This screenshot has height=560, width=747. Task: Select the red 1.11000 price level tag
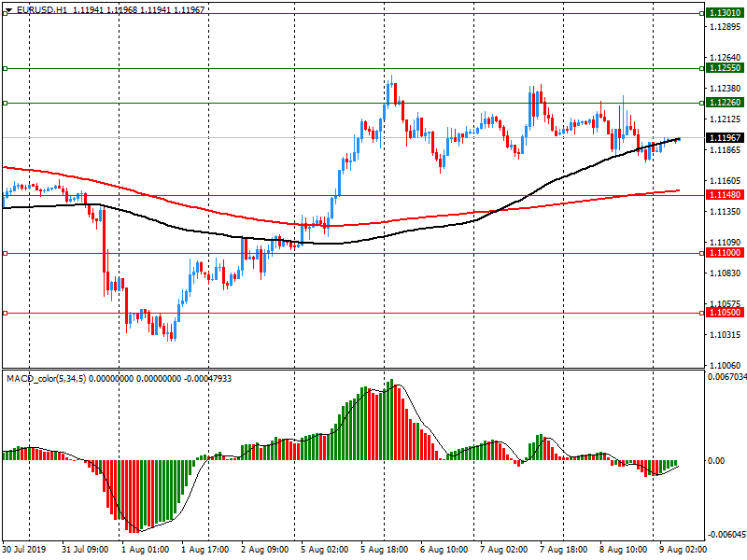(x=726, y=253)
